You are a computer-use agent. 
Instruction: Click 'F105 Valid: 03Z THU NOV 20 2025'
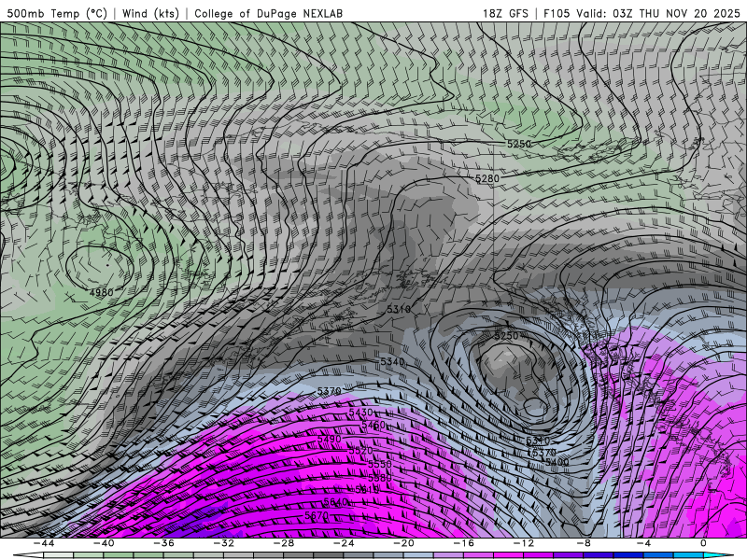coord(641,13)
